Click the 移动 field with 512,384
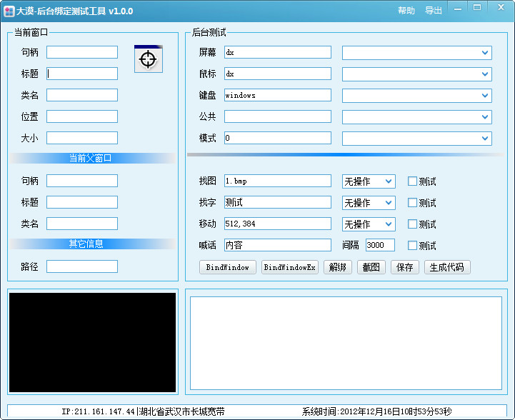The height and width of the screenshot is (420, 515). (278, 224)
